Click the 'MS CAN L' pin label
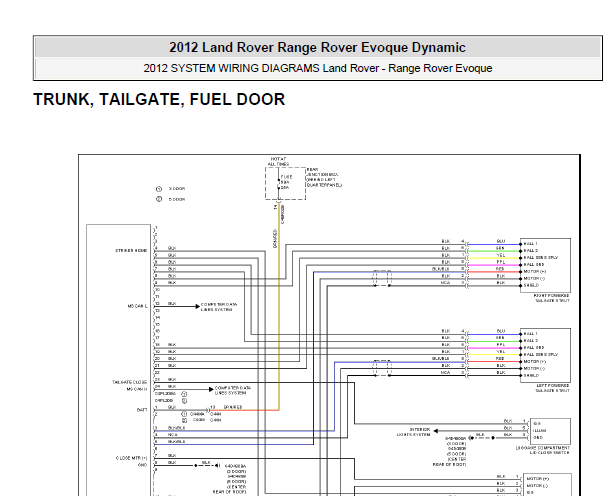605x496 pixels. coord(138,306)
